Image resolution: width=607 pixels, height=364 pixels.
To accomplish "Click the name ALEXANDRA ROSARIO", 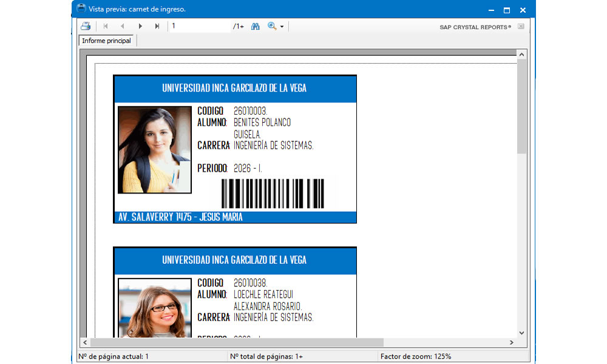I will 268,306.
